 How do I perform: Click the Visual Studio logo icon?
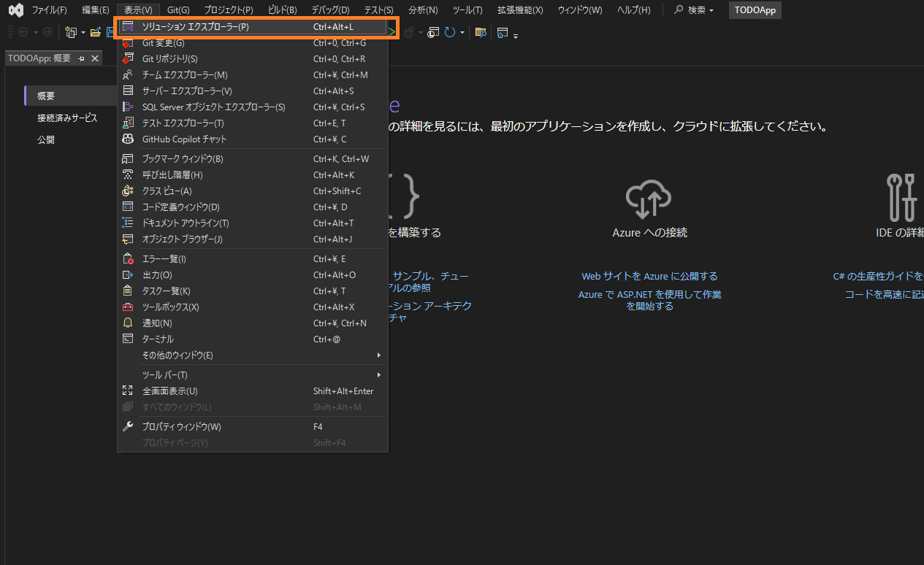pos(15,10)
